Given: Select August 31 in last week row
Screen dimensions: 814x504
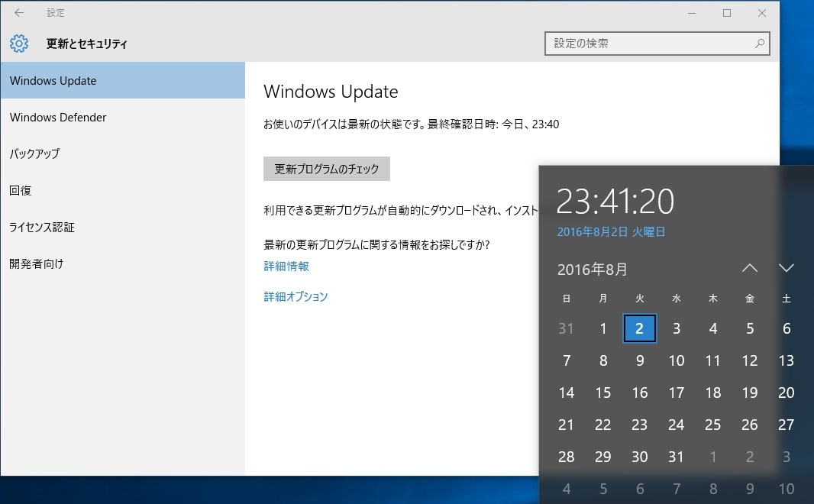Looking at the screenshot, I should (677, 457).
